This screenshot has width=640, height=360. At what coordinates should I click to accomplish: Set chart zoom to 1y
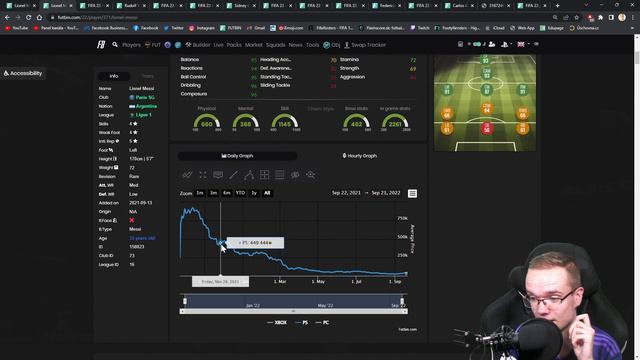click(x=254, y=193)
